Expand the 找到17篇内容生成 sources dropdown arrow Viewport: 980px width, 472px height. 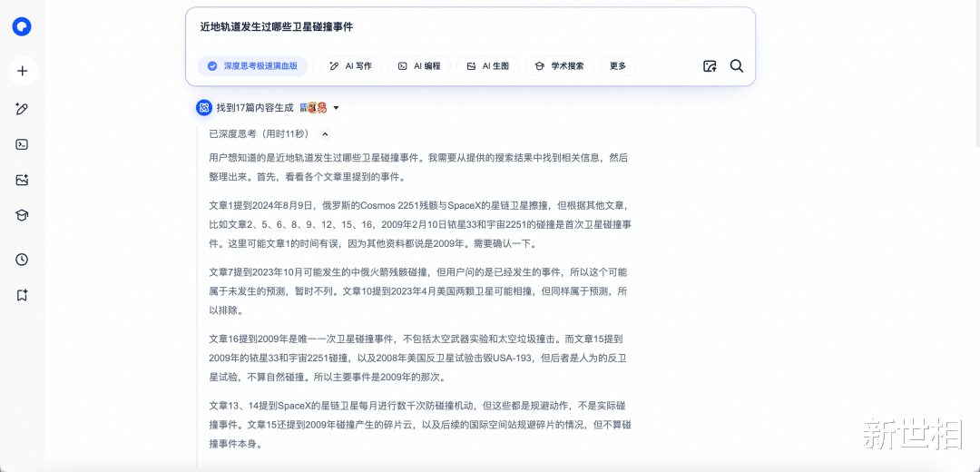[x=337, y=108]
